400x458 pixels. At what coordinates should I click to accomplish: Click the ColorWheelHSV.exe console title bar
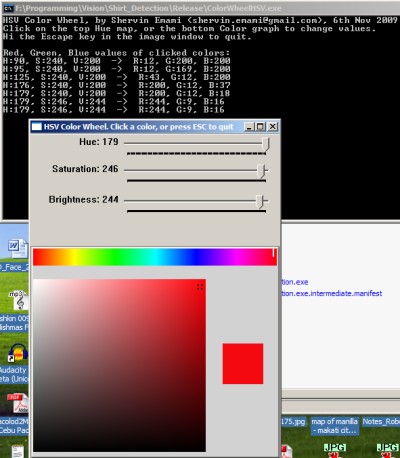pyautogui.click(x=200, y=8)
